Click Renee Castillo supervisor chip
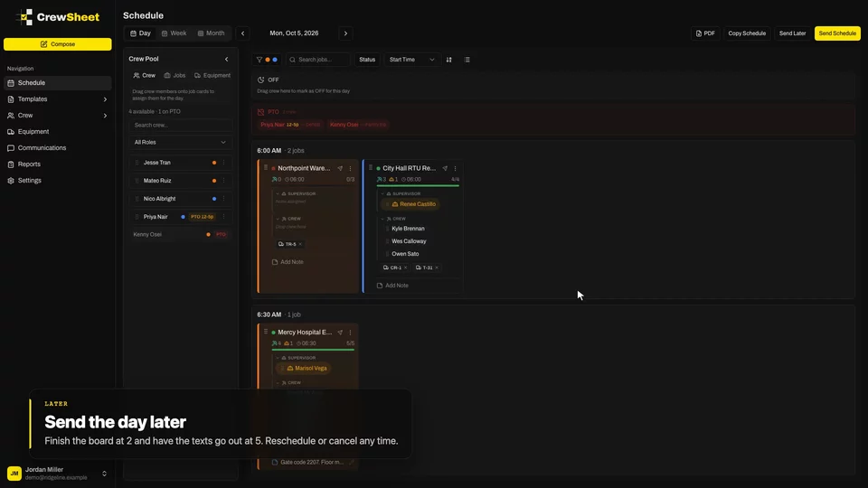The width and height of the screenshot is (868, 488). coord(410,205)
